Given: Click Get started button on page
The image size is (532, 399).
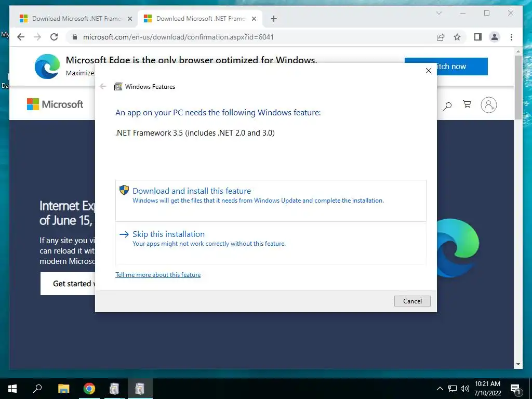Looking at the screenshot, I should point(68,284).
